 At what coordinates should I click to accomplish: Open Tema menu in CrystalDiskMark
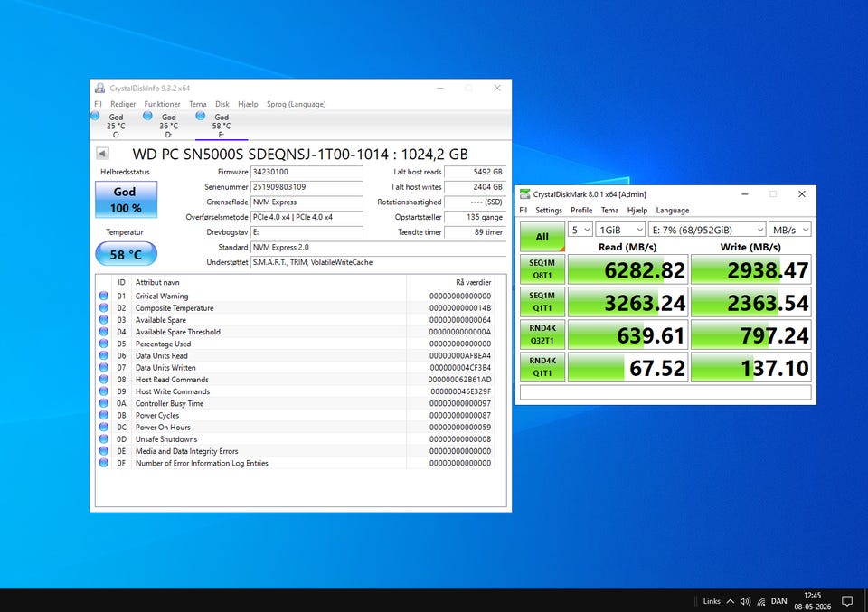pos(609,211)
